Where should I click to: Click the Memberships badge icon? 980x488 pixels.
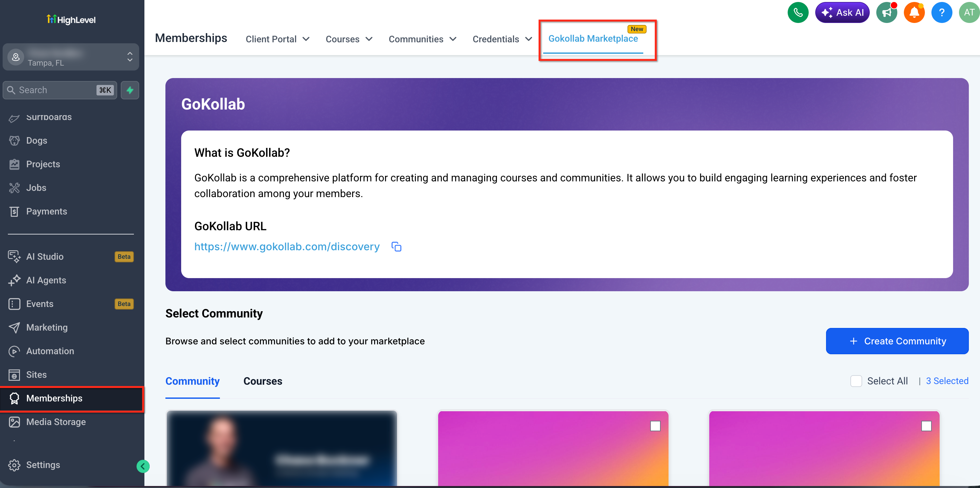point(14,398)
